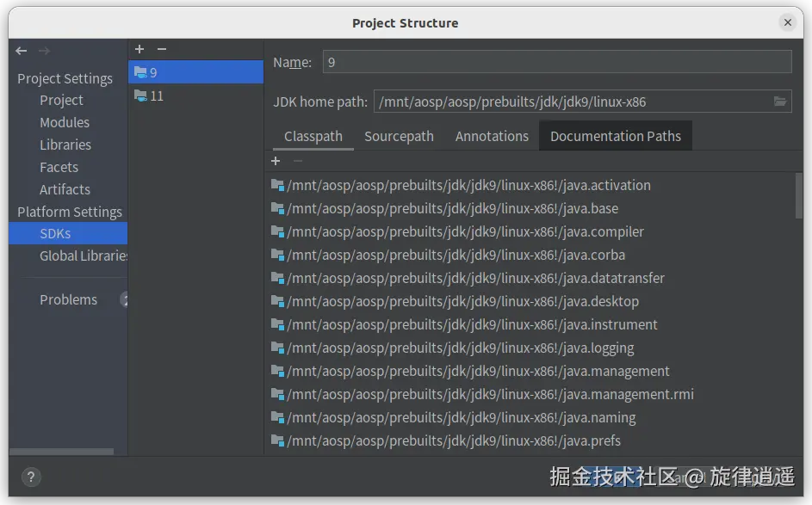Click folder icon of java.naming entry
The width and height of the screenshot is (812, 505).
pyautogui.click(x=277, y=417)
